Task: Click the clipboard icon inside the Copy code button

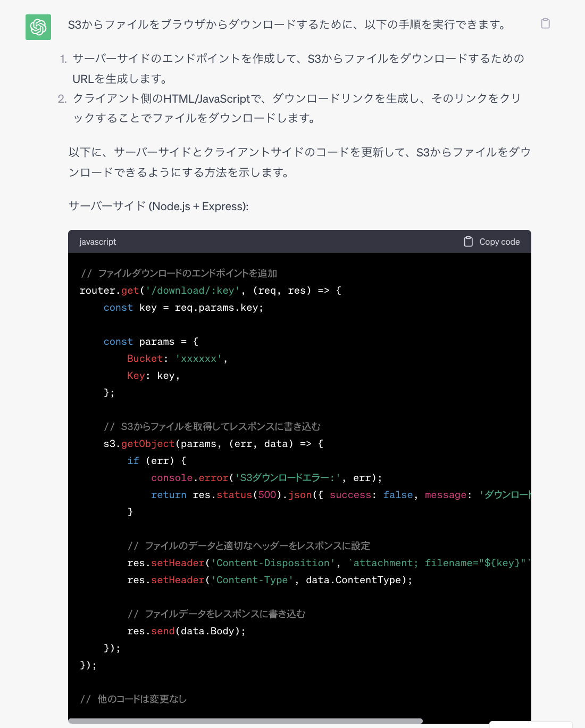Action: [x=468, y=241]
